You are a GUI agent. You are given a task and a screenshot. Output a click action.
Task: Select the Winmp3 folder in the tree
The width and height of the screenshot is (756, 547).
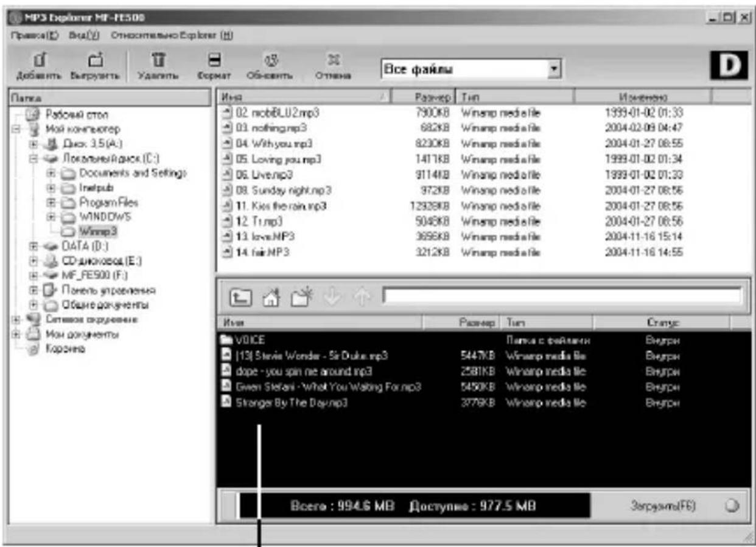[98, 231]
